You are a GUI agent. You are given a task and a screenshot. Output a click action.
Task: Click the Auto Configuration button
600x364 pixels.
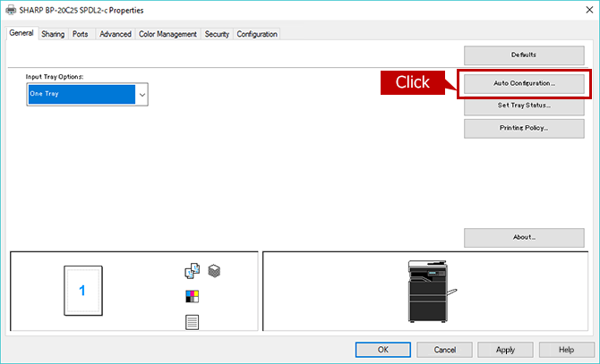[x=524, y=83]
